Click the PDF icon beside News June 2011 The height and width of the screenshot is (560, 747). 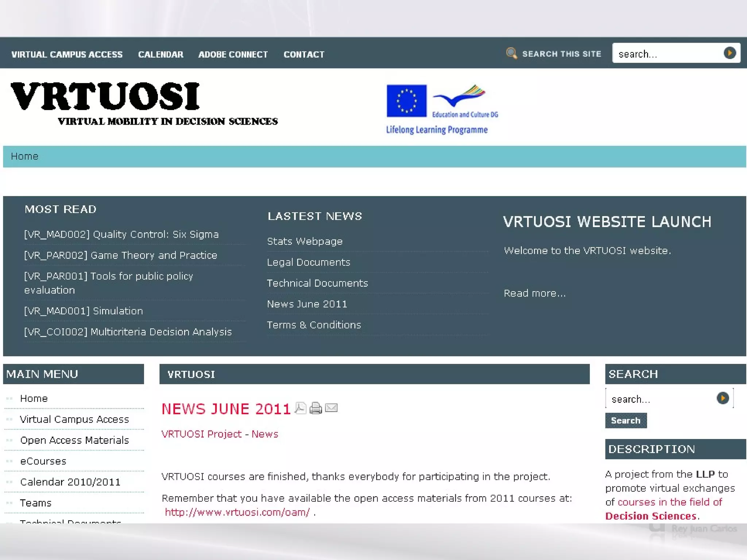click(x=300, y=408)
